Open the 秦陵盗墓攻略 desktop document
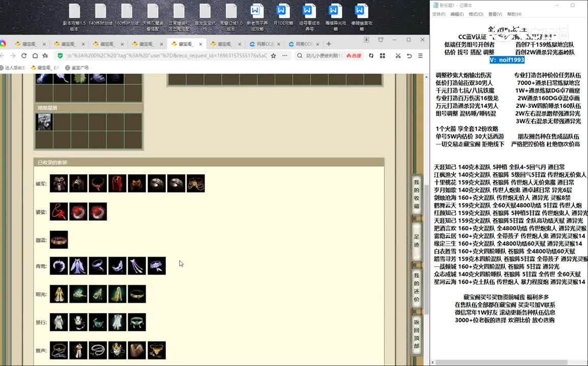588x366 pixels. [x=362, y=17]
